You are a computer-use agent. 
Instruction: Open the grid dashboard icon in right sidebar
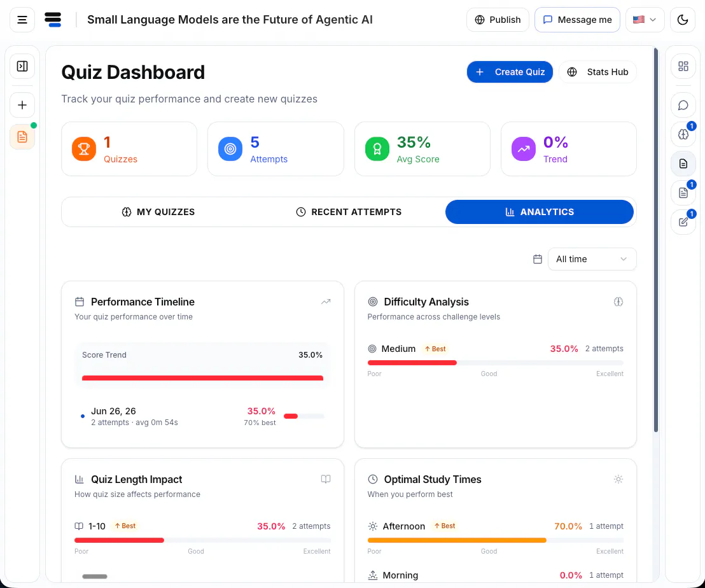pyautogui.click(x=683, y=66)
